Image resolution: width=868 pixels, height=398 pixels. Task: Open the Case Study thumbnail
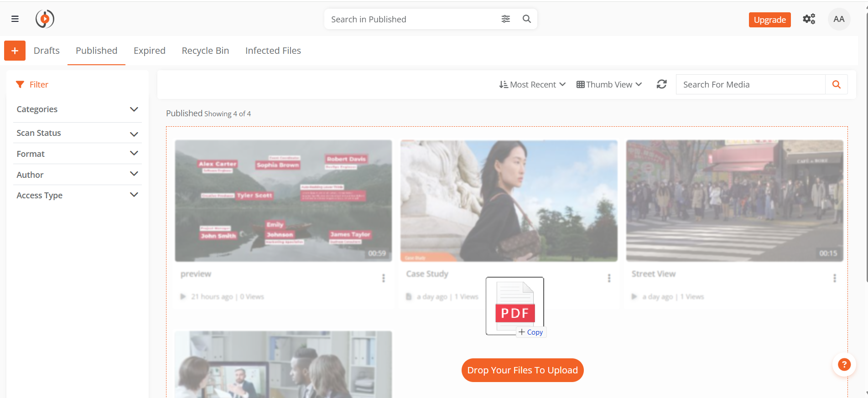(x=509, y=201)
